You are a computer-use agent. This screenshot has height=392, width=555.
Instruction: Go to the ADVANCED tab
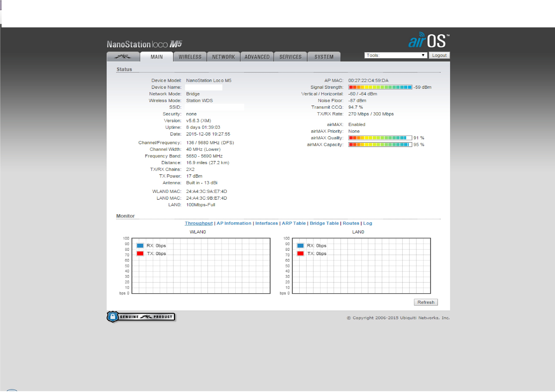pyautogui.click(x=257, y=57)
